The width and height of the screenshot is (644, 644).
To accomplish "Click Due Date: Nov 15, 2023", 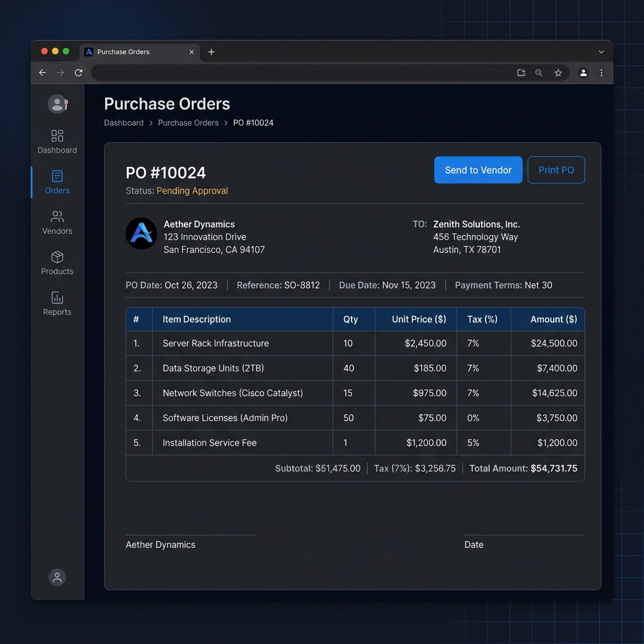I will (x=387, y=285).
